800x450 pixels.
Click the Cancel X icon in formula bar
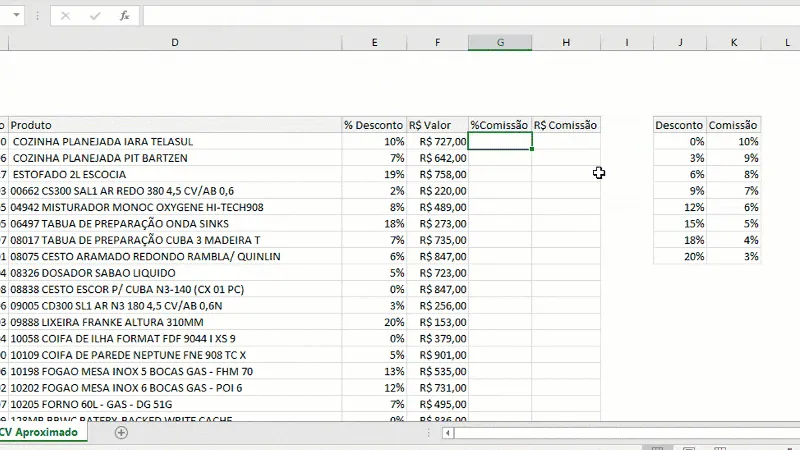[65, 16]
